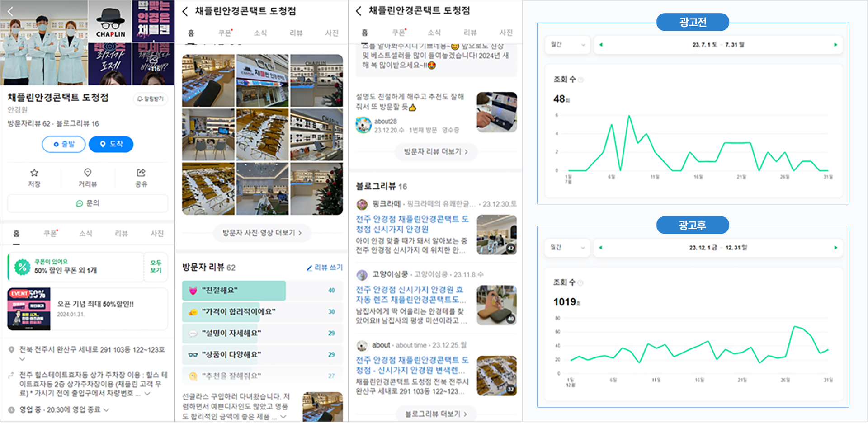Select 도착 arrival button
Viewport: 868px width, 423px height.
tap(111, 144)
